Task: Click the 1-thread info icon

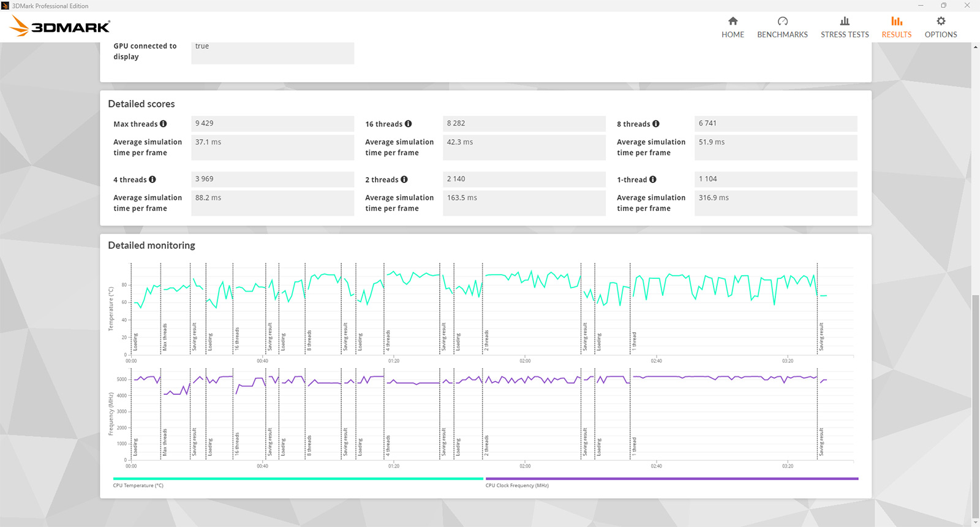Action: click(653, 180)
